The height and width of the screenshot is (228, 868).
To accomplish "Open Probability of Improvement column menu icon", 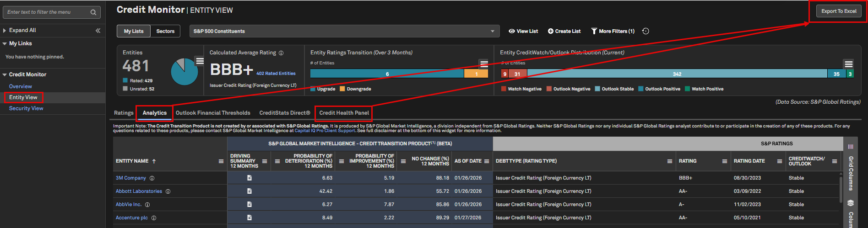I will coord(342,161).
